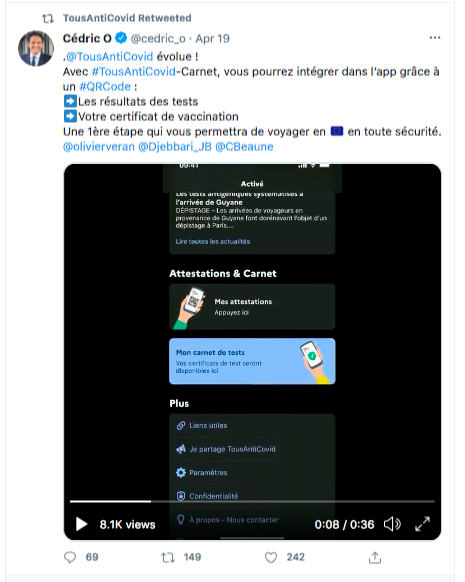The width and height of the screenshot is (465, 582).
Task: Click the retweeted indicator icon at the top
Action: coord(48,18)
